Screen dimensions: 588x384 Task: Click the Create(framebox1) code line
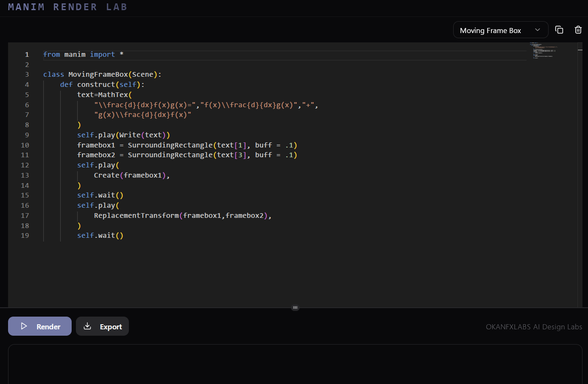point(131,175)
